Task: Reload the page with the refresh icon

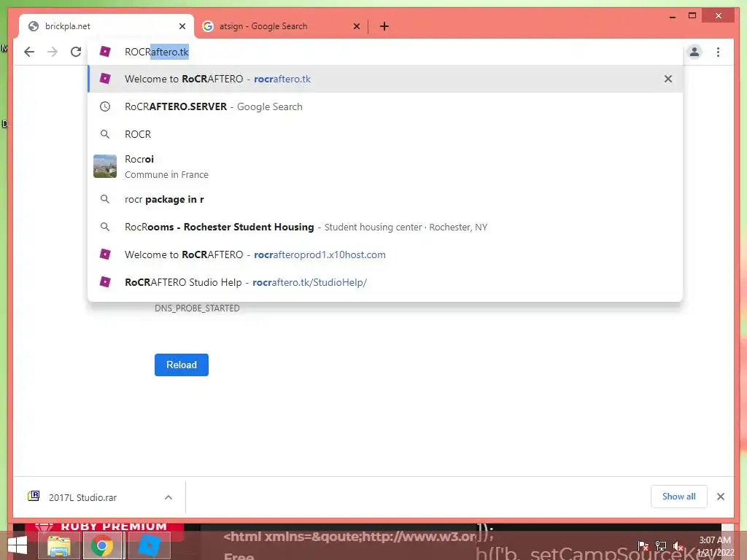Action: [76, 52]
